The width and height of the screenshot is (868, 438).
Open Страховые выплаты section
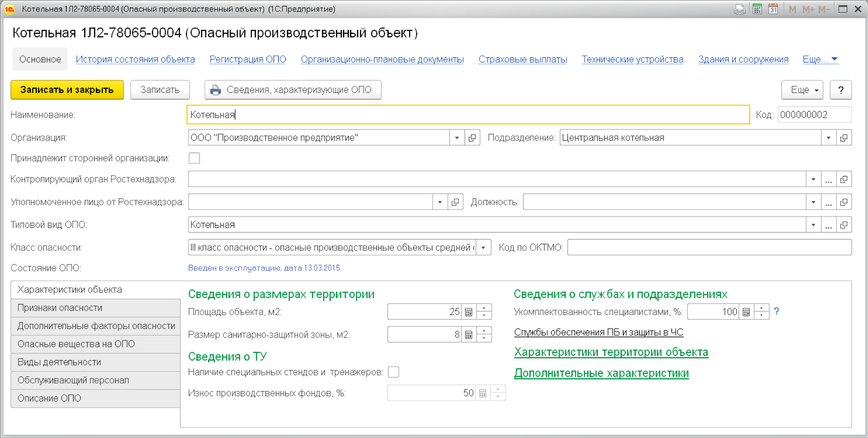click(523, 59)
